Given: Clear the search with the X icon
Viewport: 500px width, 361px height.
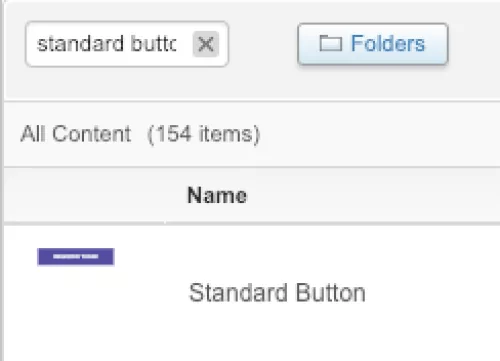Looking at the screenshot, I should (x=206, y=44).
